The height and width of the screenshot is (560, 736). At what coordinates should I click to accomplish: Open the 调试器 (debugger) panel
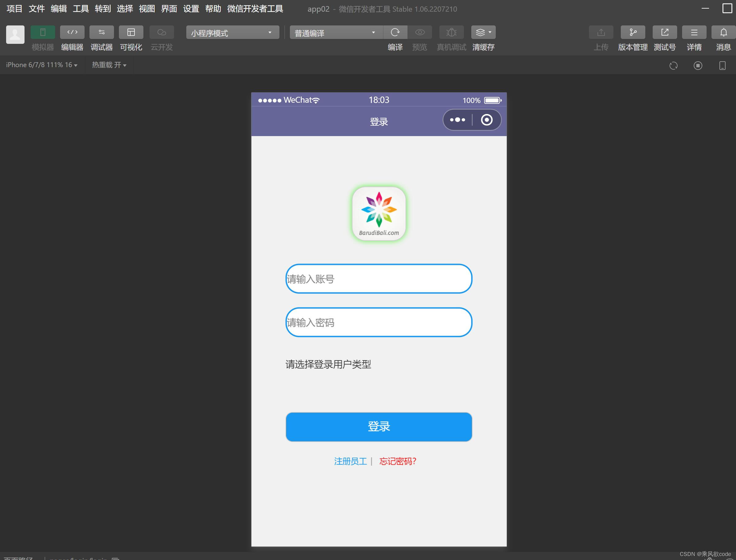pyautogui.click(x=102, y=32)
